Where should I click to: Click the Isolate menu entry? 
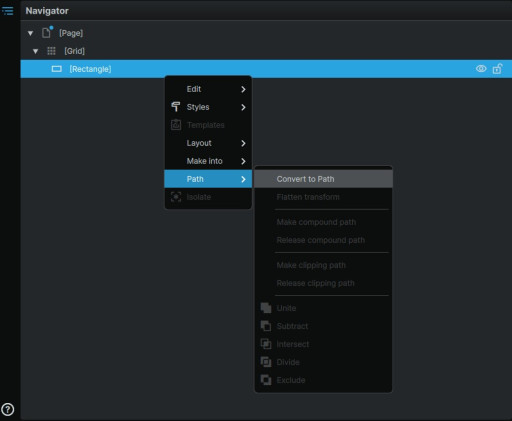click(208, 197)
